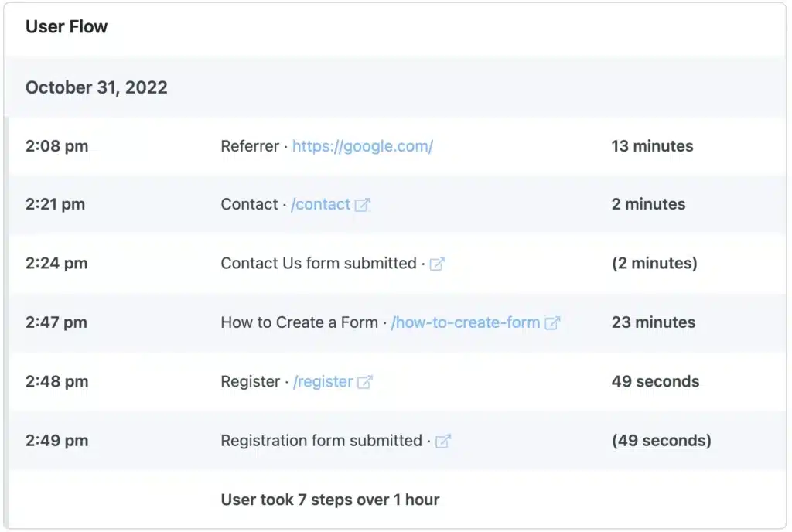Select the 13 minutes duration
This screenshot has height=532, width=792.
tap(652, 146)
